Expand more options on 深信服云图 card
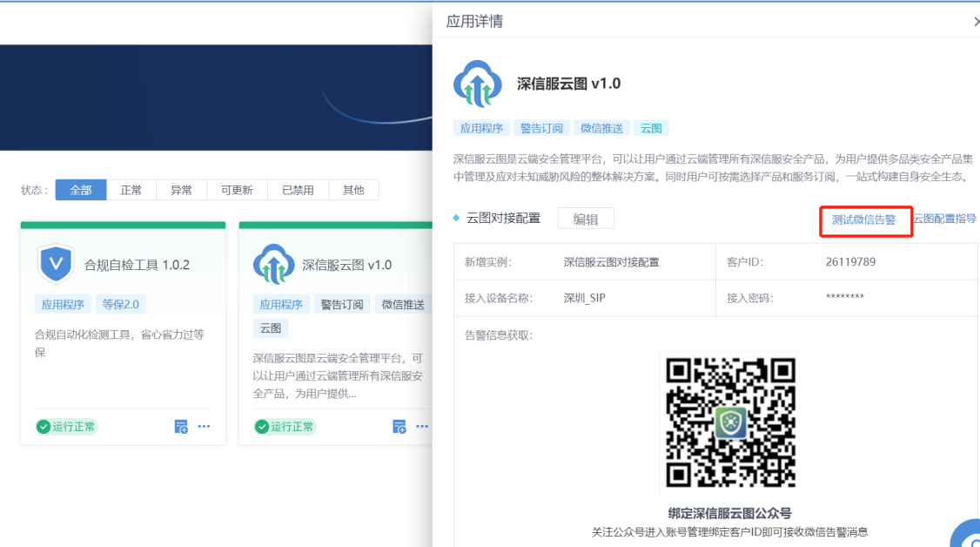 point(422,427)
